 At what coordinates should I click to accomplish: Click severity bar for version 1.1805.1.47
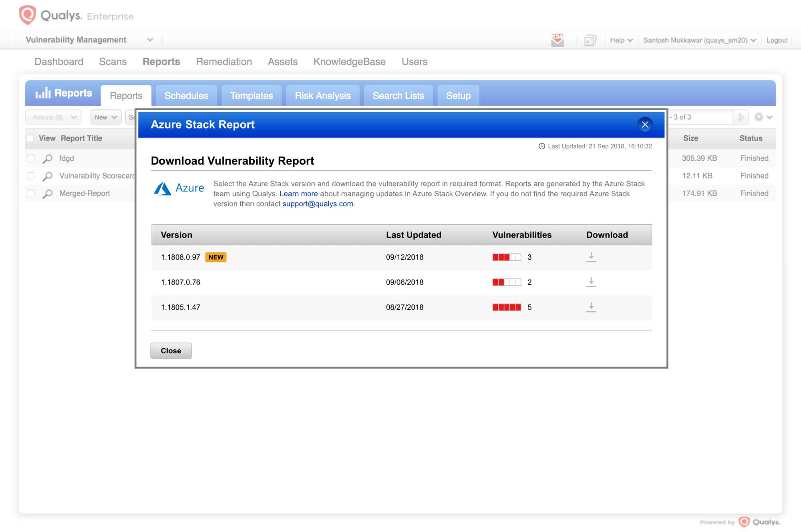point(507,307)
